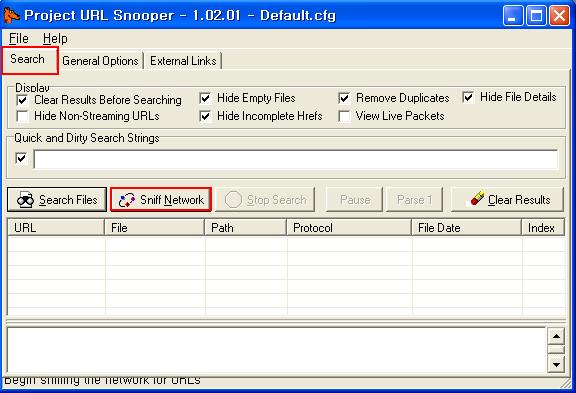
Task: Click the eraser icon on Clear Results
Action: coord(477,198)
